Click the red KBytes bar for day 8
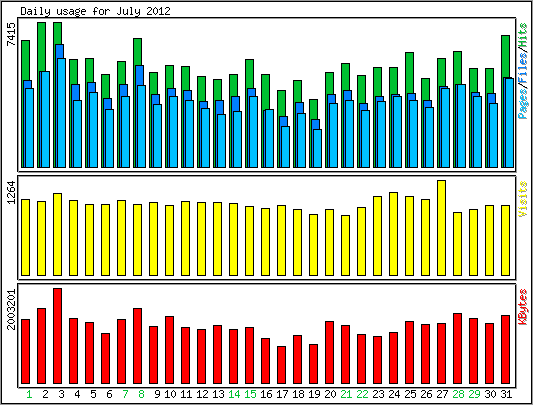Image resolution: width=533 pixels, height=405 pixels. (138, 346)
